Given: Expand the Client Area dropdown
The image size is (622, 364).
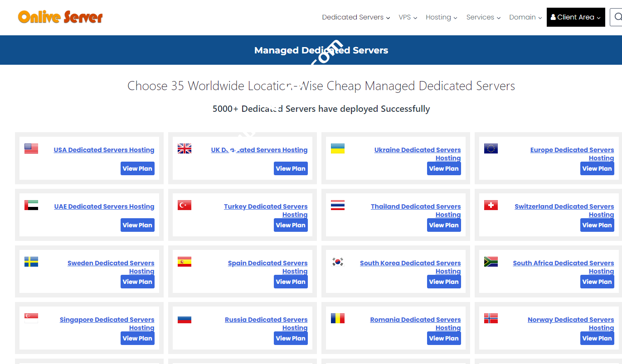Looking at the screenshot, I should pos(575,17).
